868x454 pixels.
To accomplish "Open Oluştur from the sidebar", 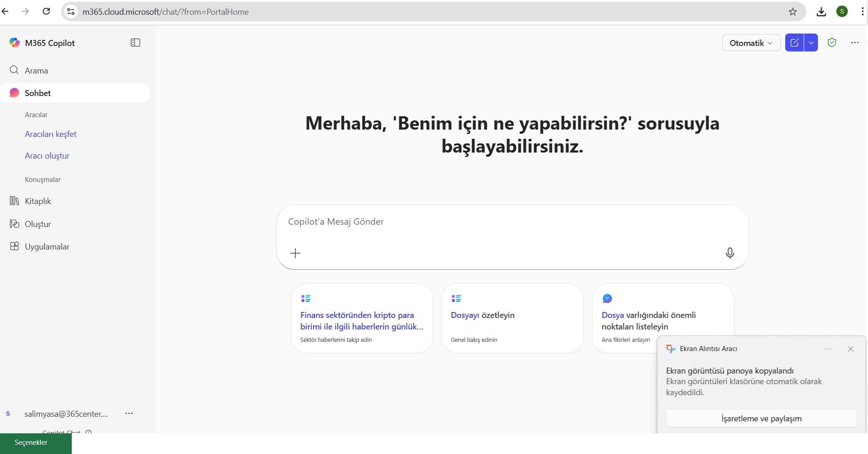I will pos(75,224).
